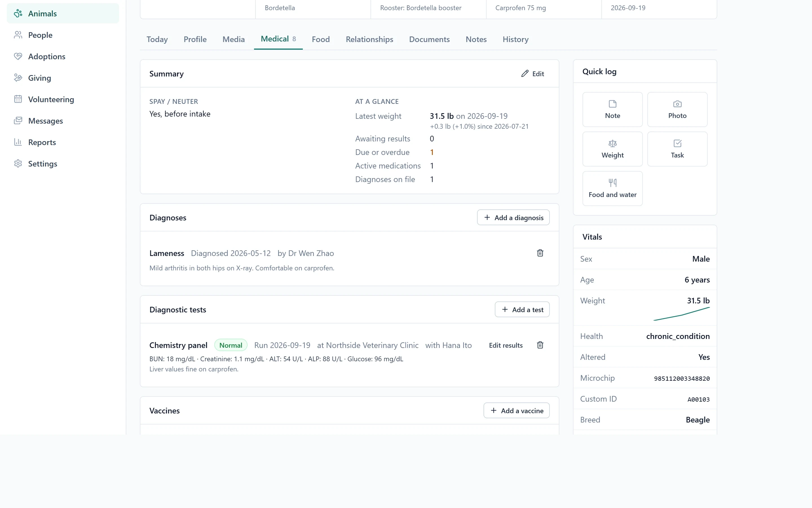This screenshot has height=508, width=812.
Task: Click the Normal status badge
Action: tap(231, 345)
